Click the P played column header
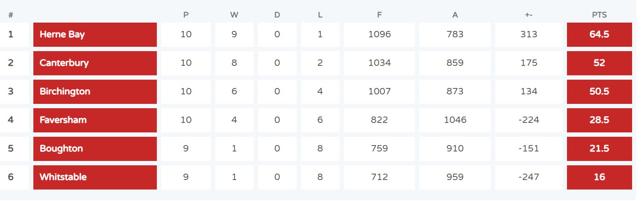The height and width of the screenshot is (201, 644). [x=186, y=15]
